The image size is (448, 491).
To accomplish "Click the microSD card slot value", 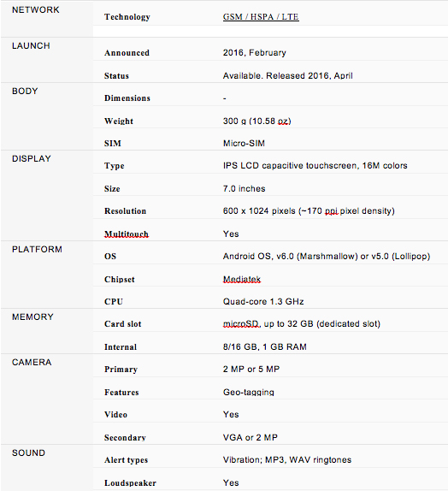I will pos(302,324).
